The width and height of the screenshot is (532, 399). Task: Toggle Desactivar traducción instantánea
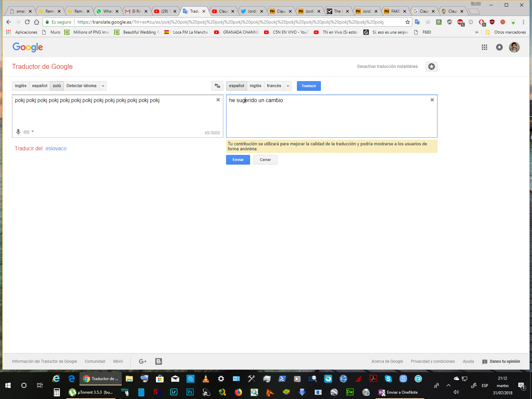click(x=387, y=66)
